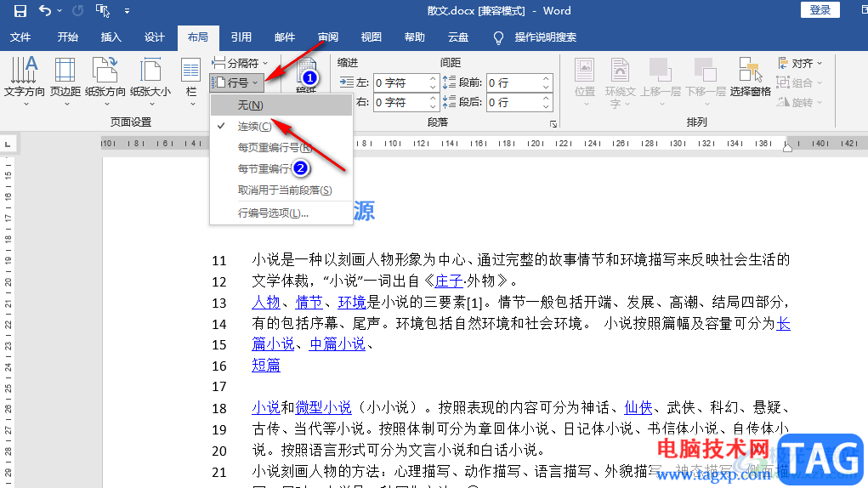Open 文字方向 text direction tool

coord(25,81)
